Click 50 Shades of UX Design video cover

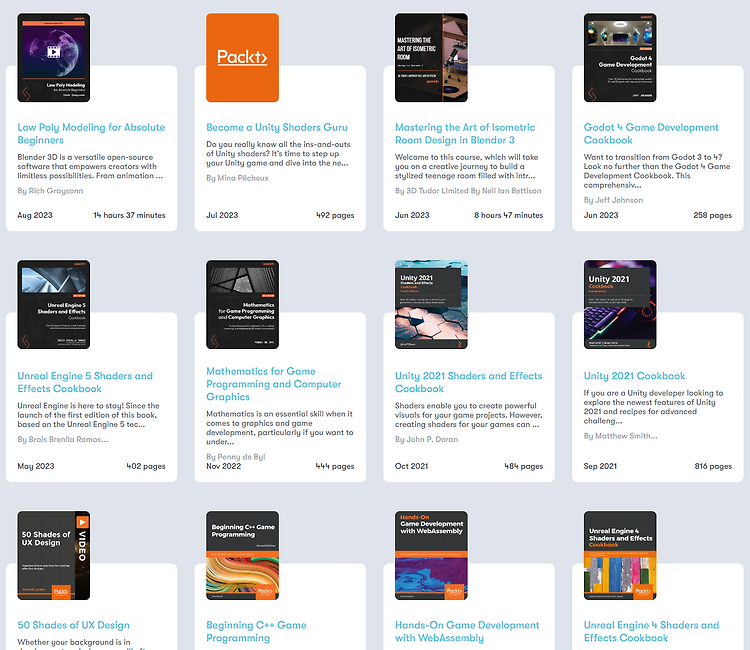coord(54,555)
